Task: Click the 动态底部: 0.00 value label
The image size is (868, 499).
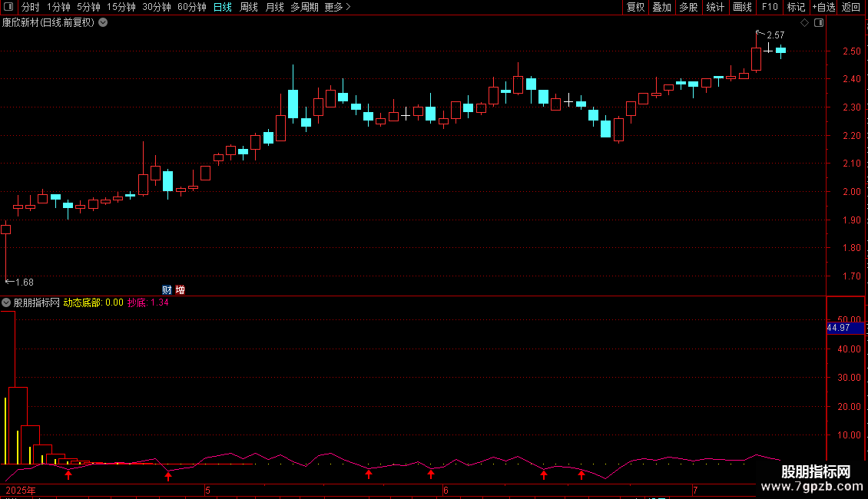Action: point(94,302)
